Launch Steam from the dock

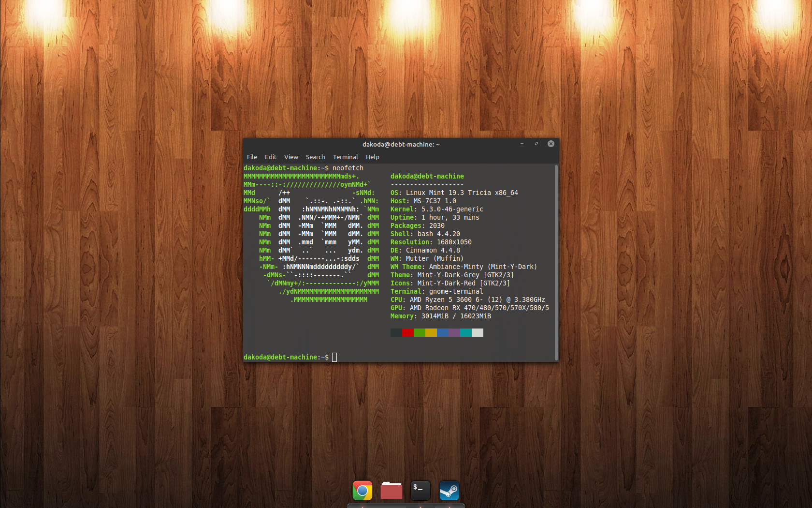[x=449, y=490]
